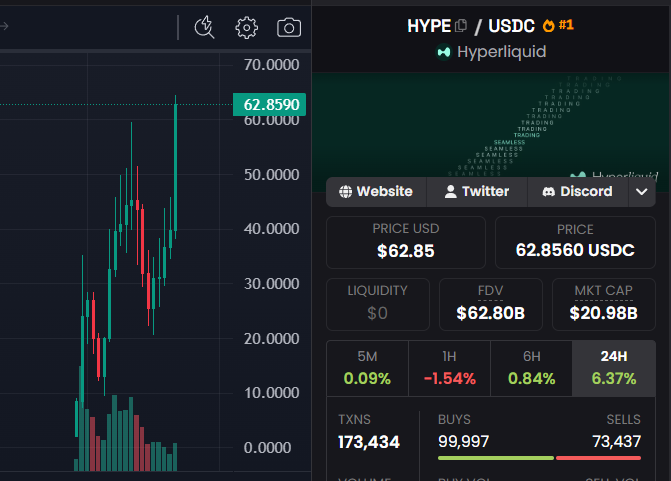Click the $20.98B market cap value
The height and width of the screenshot is (481, 671).
tap(603, 313)
